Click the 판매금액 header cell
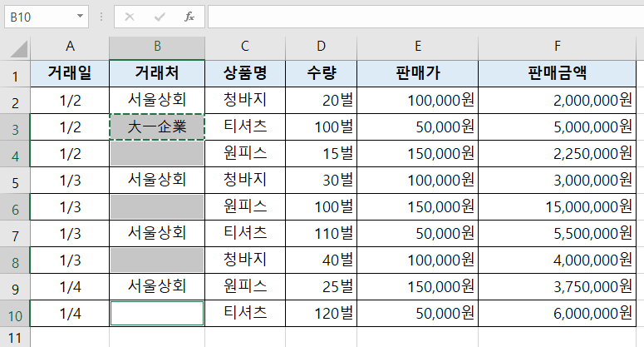 [x=558, y=73]
